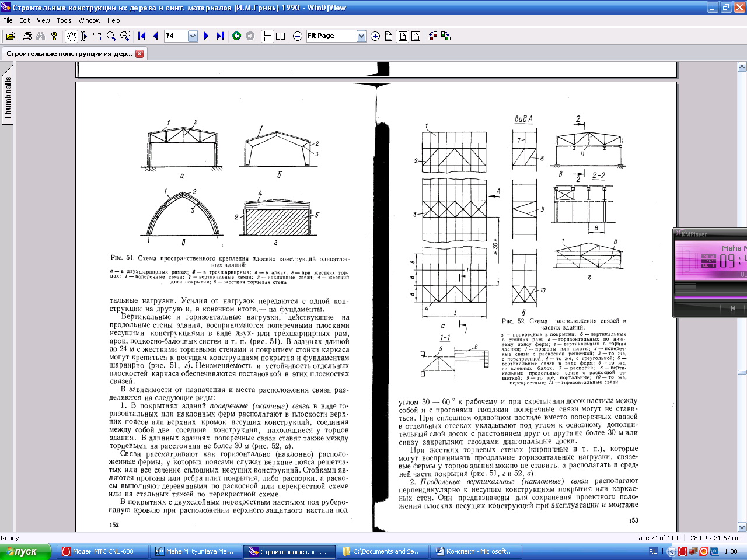Click the page size 28,09 x 21,67 cm
Viewport: 747px width, 560px height.
[x=715, y=538]
